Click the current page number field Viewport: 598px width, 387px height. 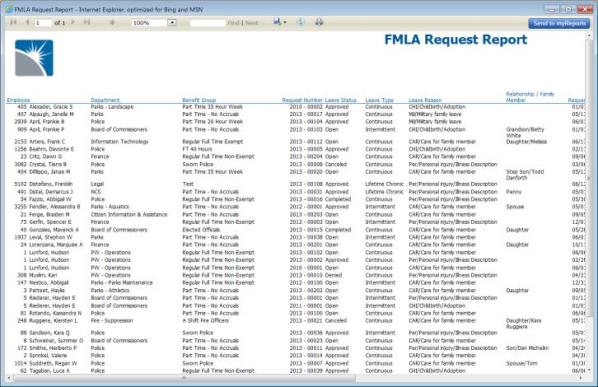[43, 23]
